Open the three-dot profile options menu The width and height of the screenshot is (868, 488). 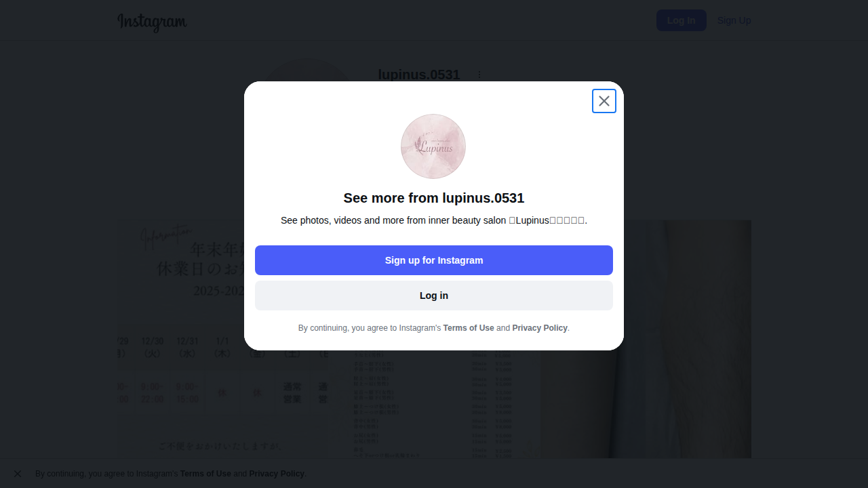point(479,75)
